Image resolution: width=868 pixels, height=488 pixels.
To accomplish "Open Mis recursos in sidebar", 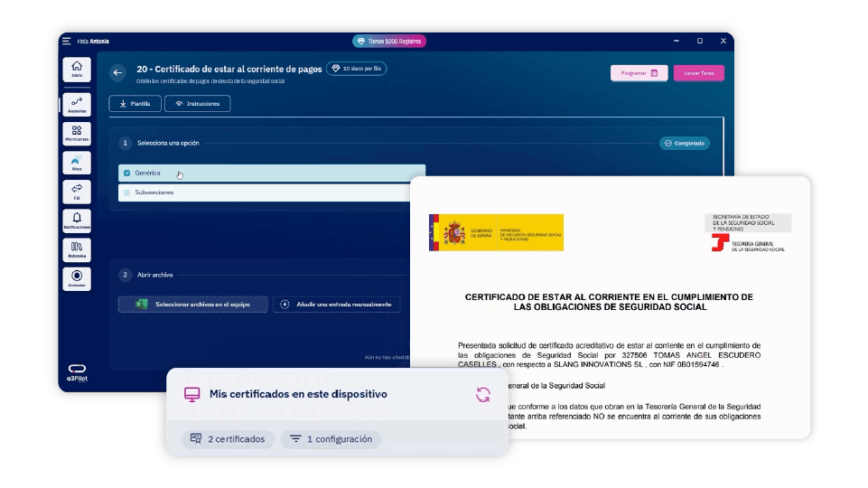I will point(77,134).
